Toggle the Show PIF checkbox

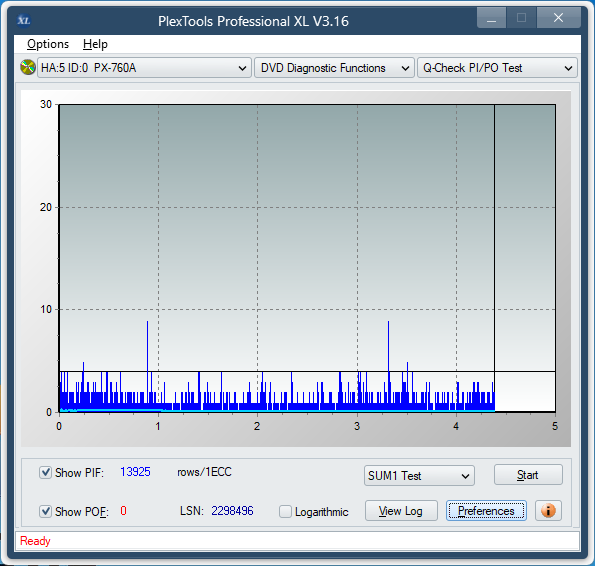coord(46,473)
